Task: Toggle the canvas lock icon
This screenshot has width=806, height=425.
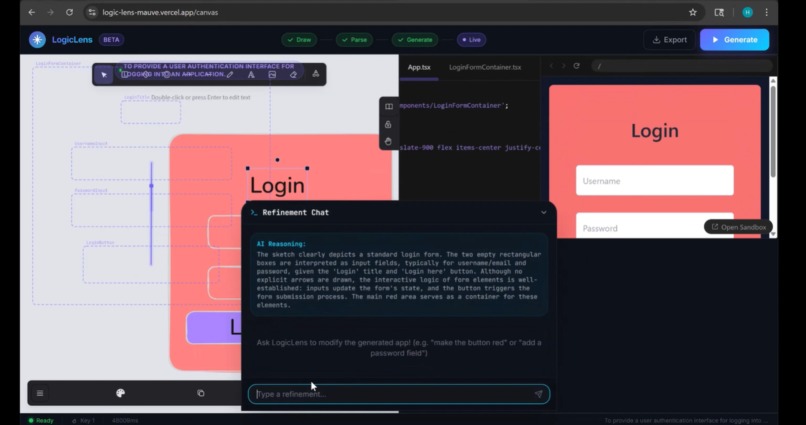Action: [388, 124]
